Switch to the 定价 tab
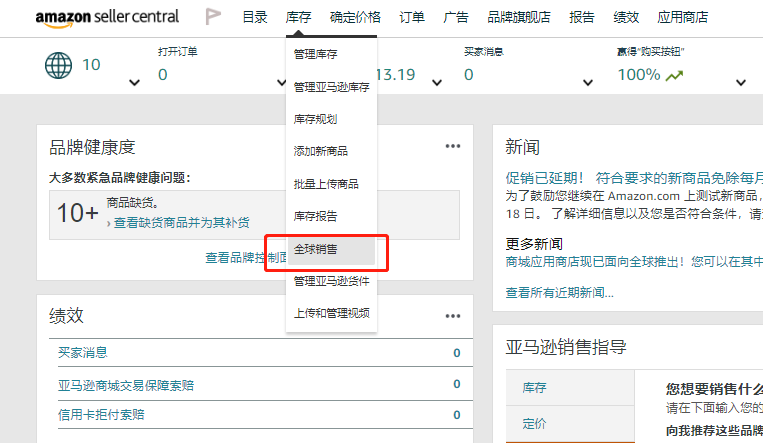The height and width of the screenshot is (443, 763). point(535,423)
